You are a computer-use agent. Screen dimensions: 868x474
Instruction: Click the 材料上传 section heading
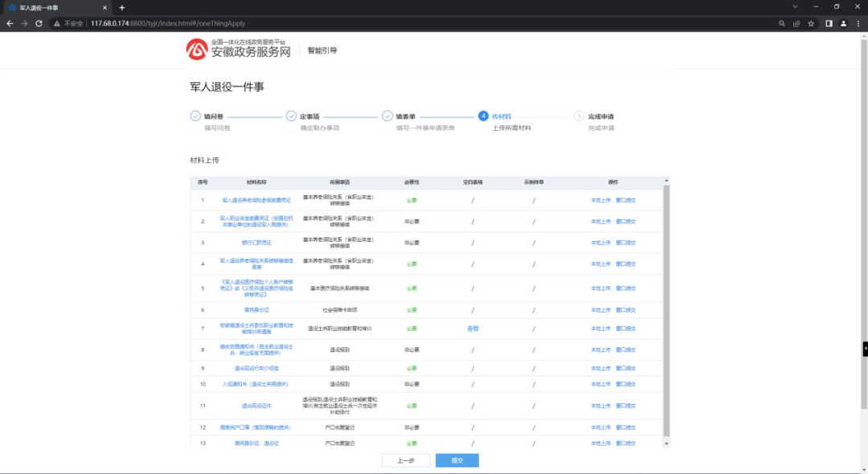point(205,161)
